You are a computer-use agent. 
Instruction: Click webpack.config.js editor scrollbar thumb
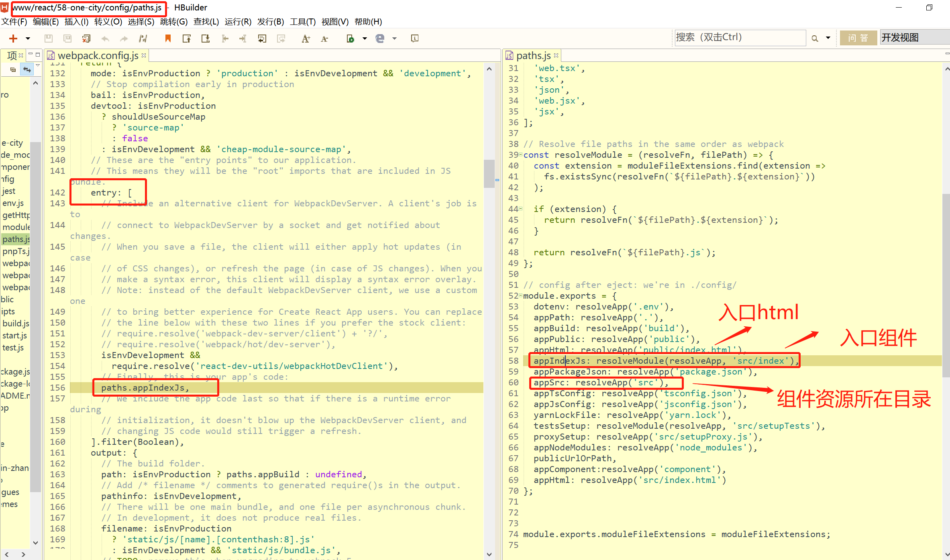(489, 173)
